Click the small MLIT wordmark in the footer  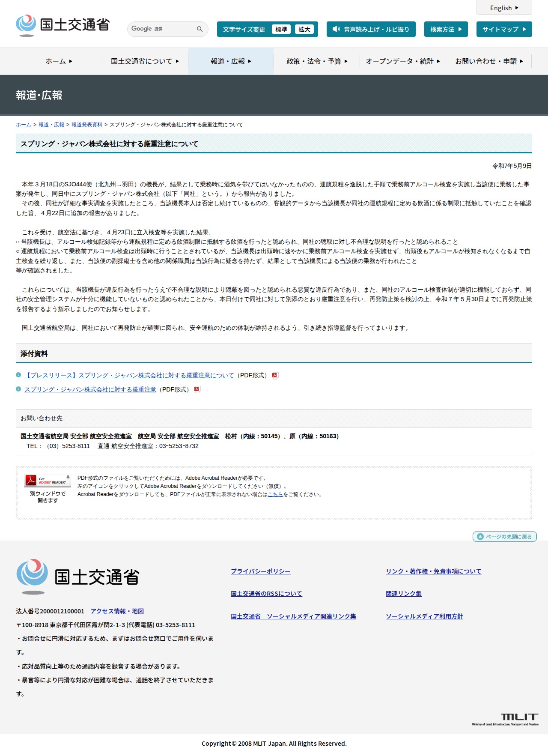point(505,719)
